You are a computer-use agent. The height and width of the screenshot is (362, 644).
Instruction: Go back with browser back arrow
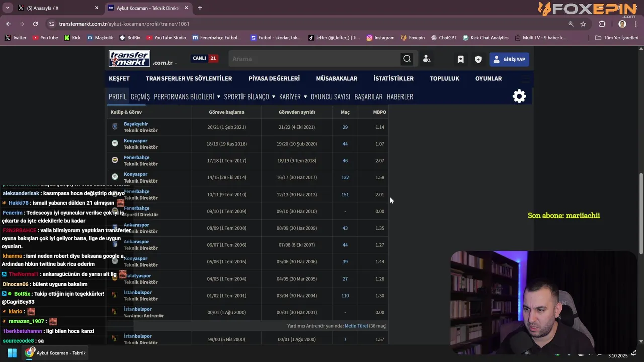point(8,24)
